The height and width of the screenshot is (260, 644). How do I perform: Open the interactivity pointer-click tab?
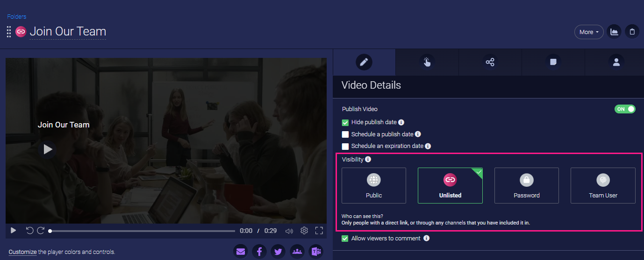(427, 62)
